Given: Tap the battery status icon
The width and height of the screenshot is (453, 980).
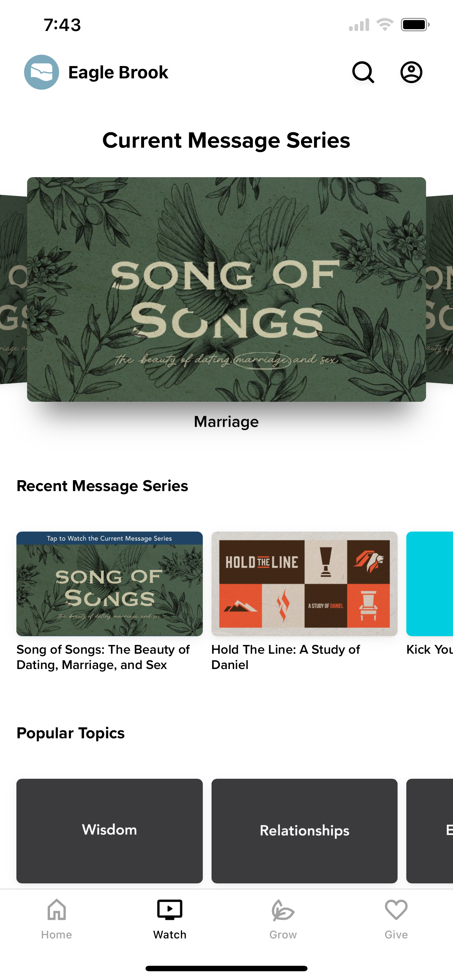Looking at the screenshot, I should (415, 25).
